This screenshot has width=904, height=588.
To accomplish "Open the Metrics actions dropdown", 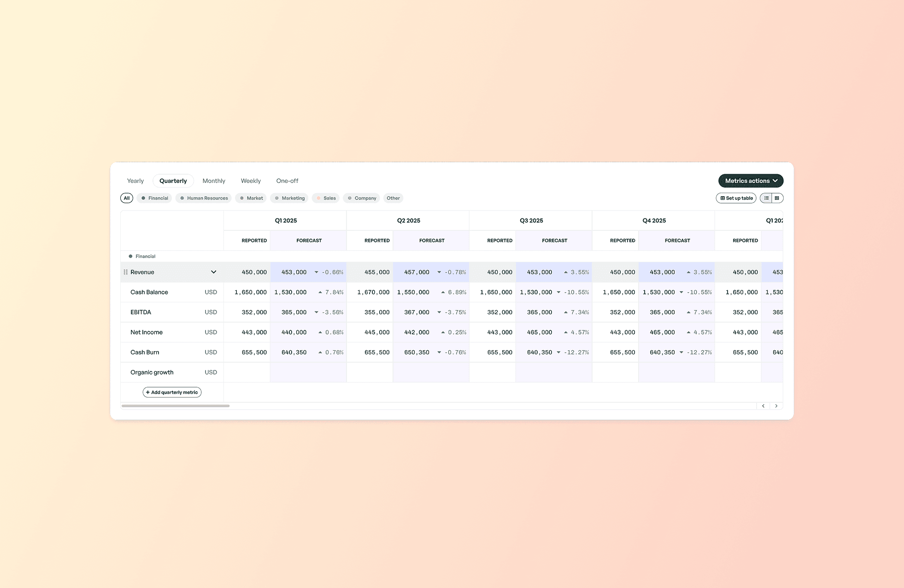I will tap(751, 181).
